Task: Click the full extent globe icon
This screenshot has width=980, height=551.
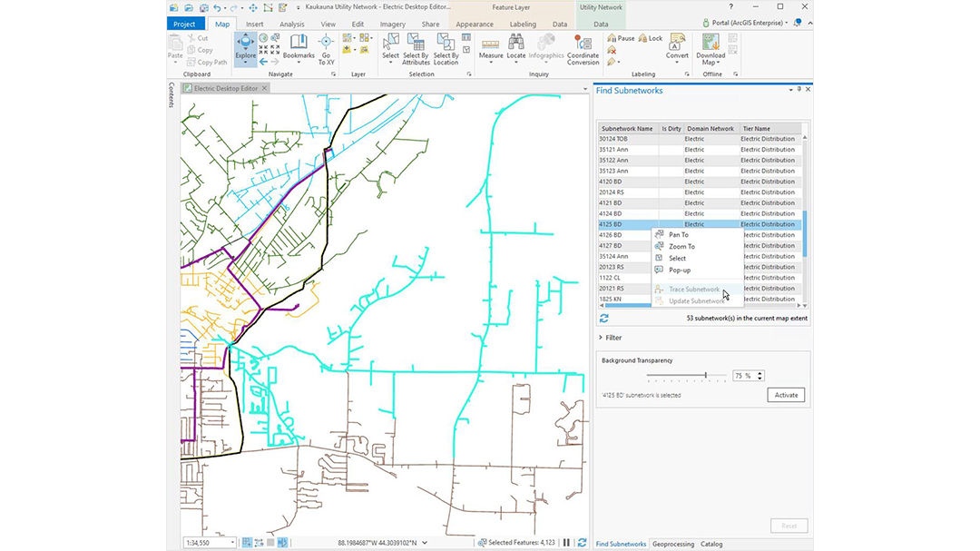Action: (263, 38)
